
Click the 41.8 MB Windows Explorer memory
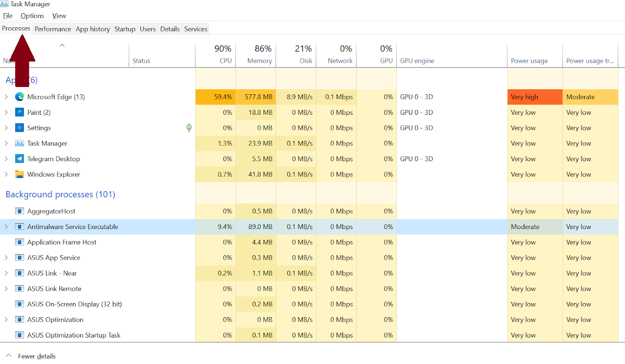click(x=256, y=174)
